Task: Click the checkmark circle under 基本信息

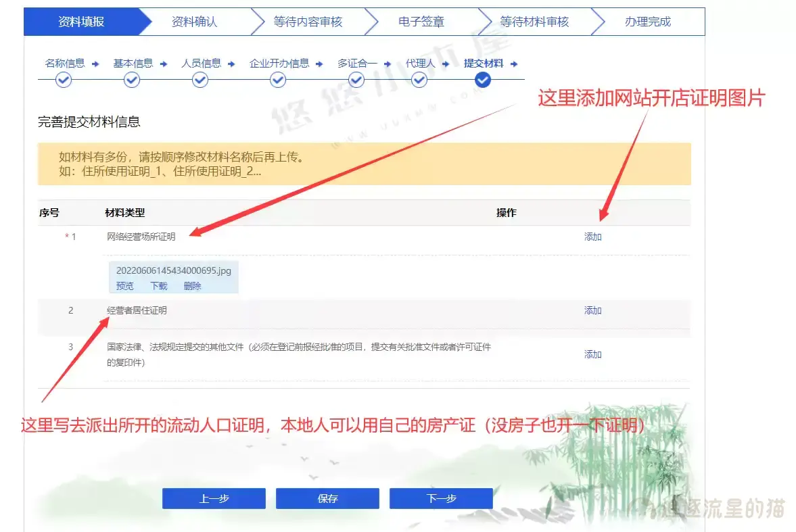Action: tap(132, 80)
